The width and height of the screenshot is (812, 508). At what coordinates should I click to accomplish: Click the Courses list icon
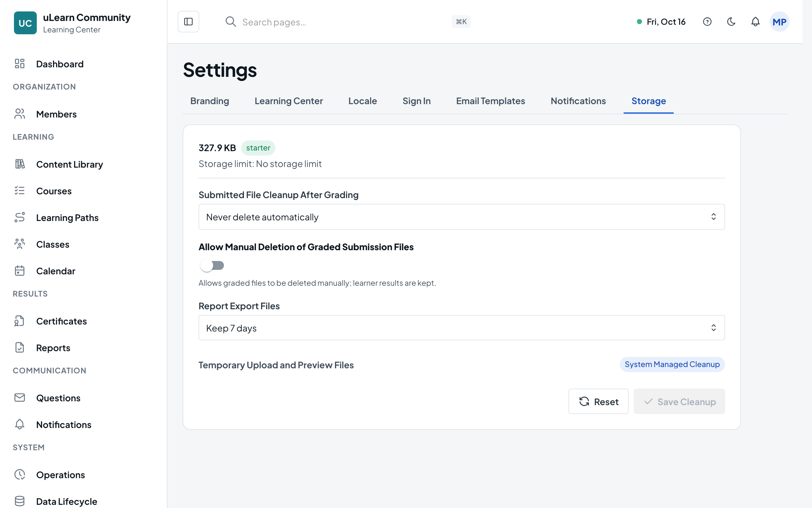[19, 190]
